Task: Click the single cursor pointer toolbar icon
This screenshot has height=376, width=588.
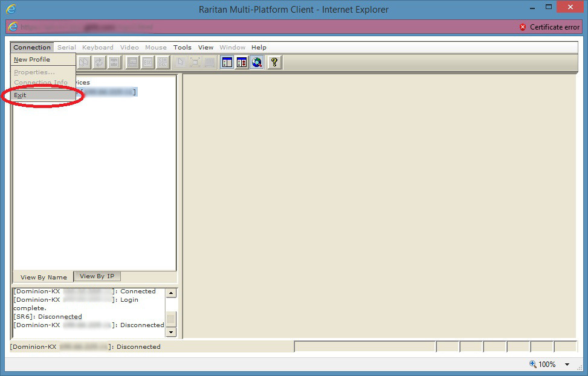Action: (x=180, y=63)
